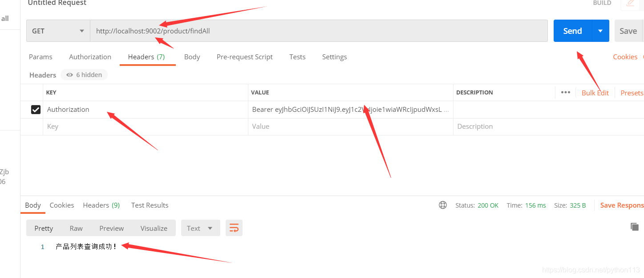
Task: Open the Presets menu
Action: pos(632,93)
